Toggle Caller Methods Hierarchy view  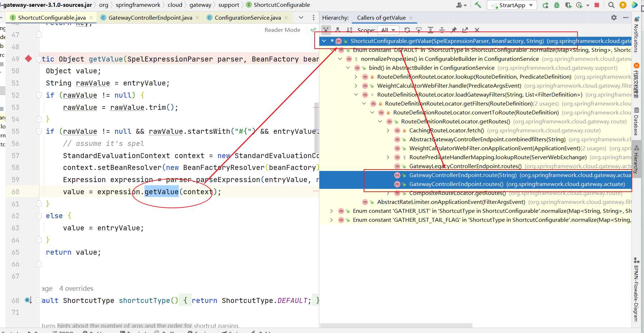click(326, 30)
